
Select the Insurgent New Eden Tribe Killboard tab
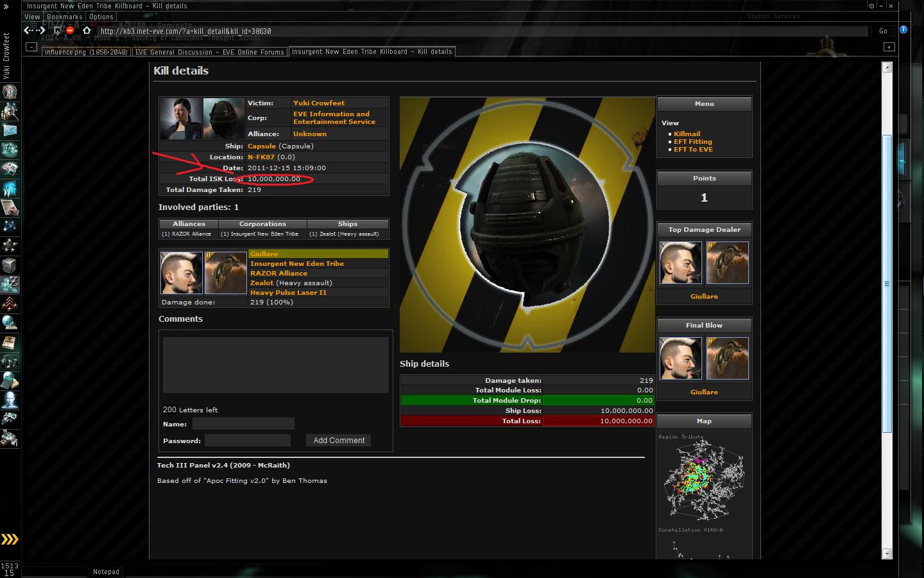point(372,51)
